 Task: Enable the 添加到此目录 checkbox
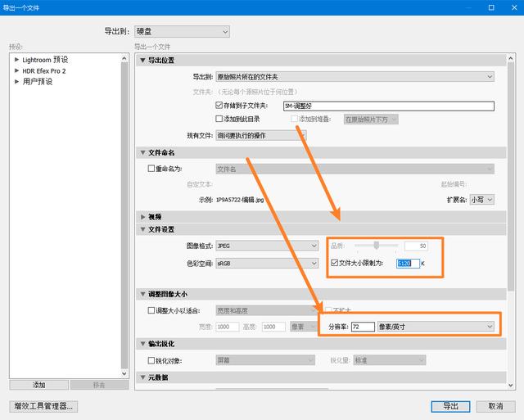(219, 119)
